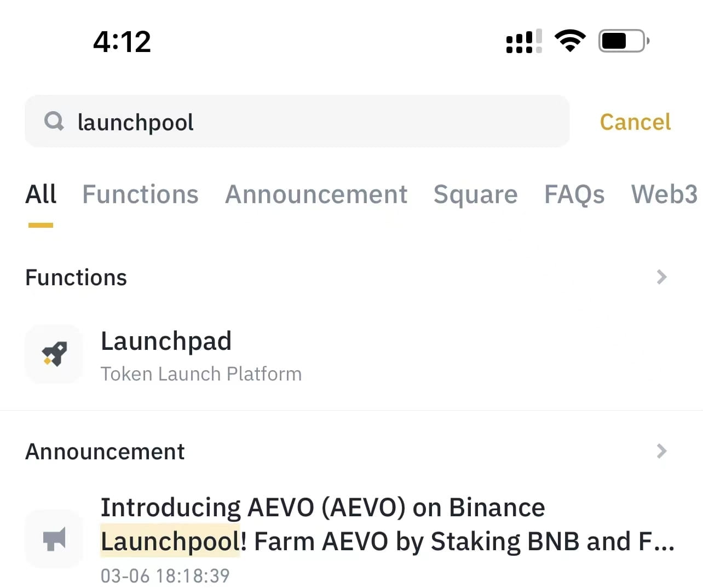703x588 pixels.
Task: Expand the Functions section chevron
Action: point(661,277)
